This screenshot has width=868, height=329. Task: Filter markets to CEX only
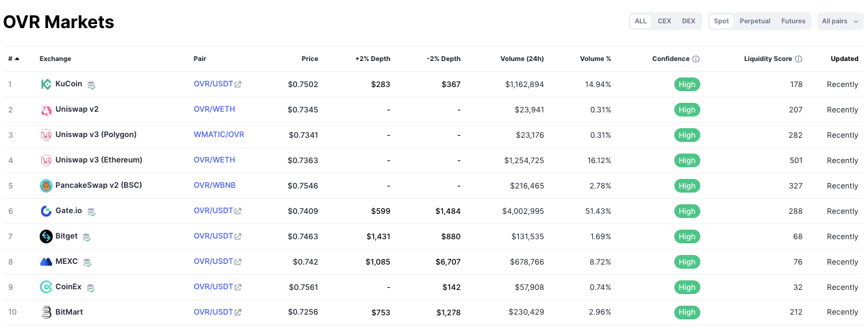(x=664, y=21)
